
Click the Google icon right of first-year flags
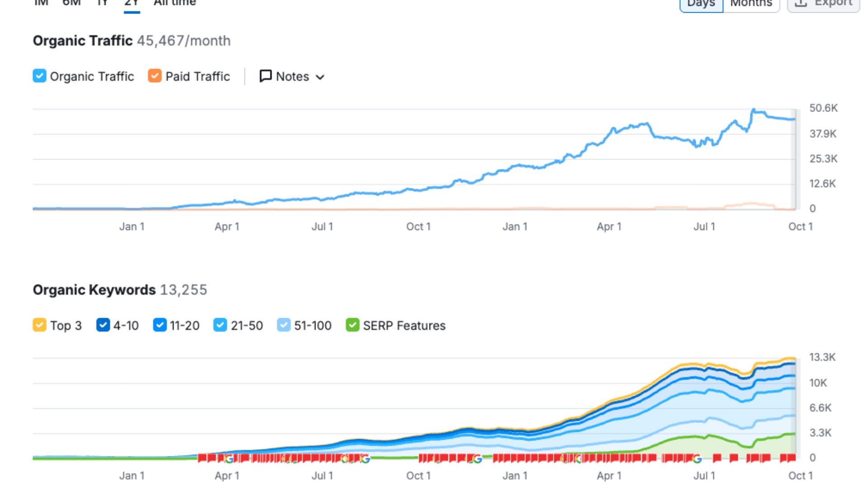point(365,459)
